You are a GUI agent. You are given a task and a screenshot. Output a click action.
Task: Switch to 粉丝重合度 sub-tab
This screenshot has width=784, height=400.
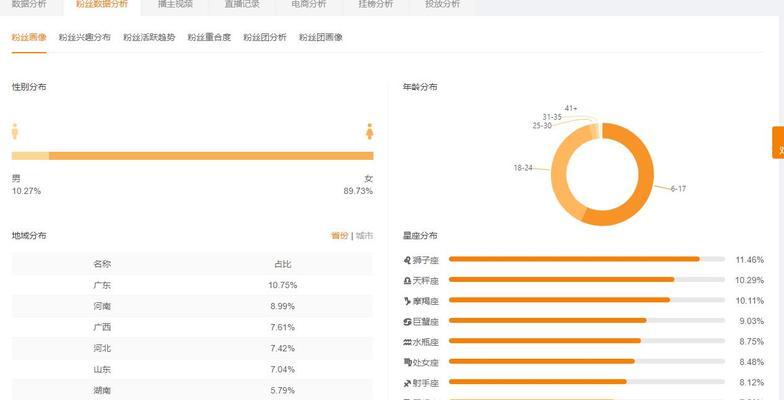[209, 38]
